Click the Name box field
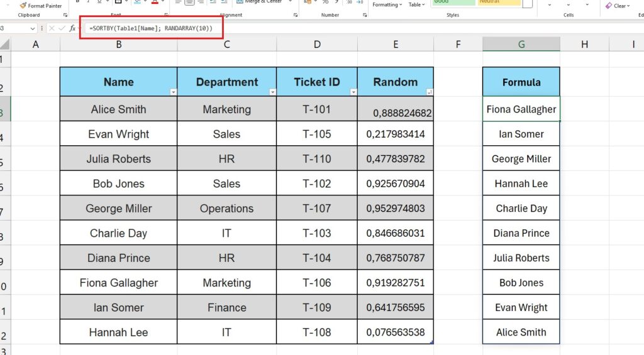 click(14, 28)
